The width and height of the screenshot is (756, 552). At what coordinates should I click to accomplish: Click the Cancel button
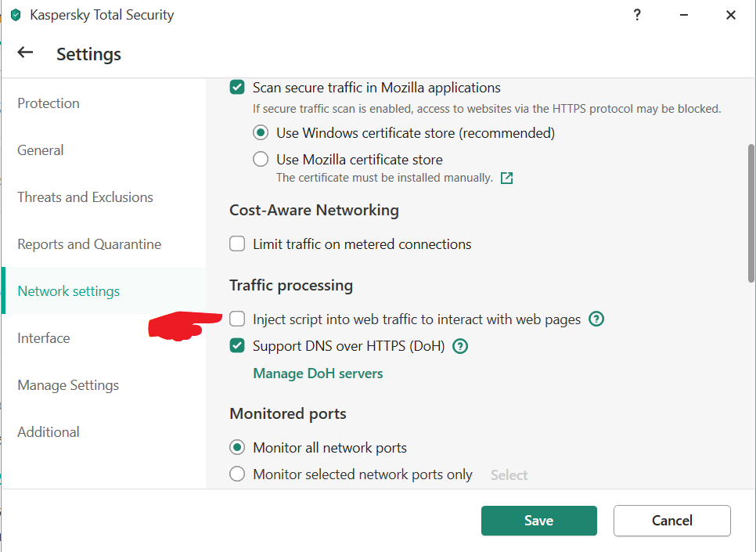(672, 521)
